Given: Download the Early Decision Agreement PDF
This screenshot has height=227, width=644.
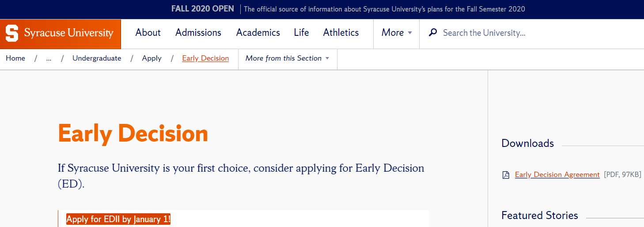Looking at the screenshot, I should coord(557,175).
